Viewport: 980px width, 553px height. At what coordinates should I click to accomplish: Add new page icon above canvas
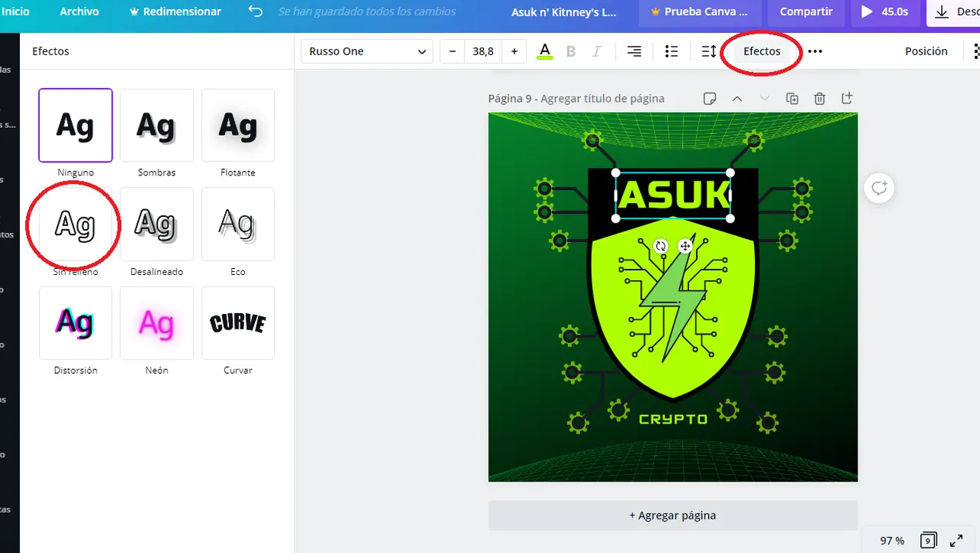click(x=847, y=99)
